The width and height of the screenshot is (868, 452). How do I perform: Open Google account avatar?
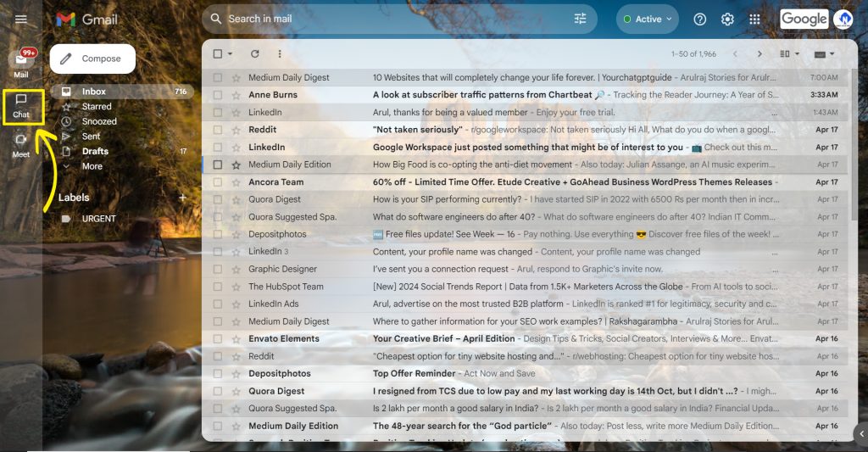click(x=843, y=20)
